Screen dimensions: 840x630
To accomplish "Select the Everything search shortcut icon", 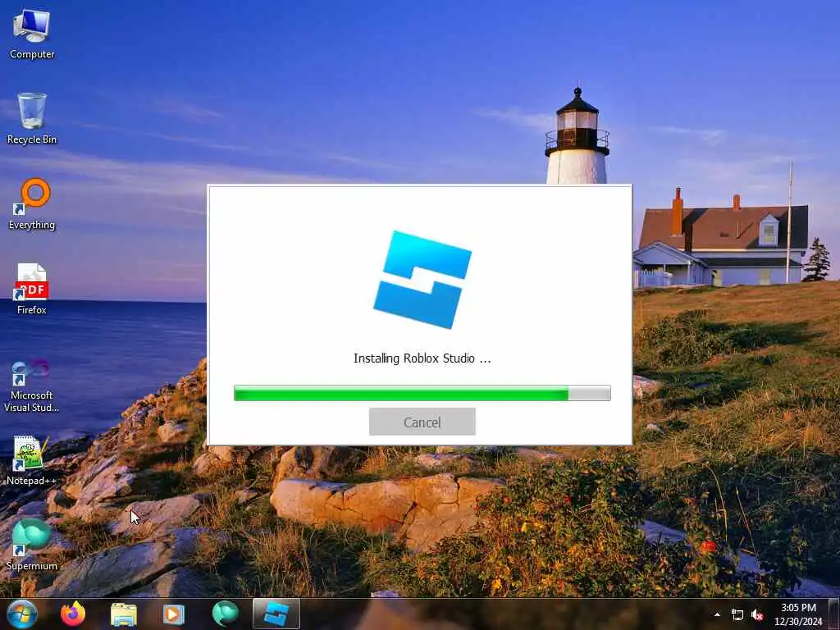I will pos(32,204).
